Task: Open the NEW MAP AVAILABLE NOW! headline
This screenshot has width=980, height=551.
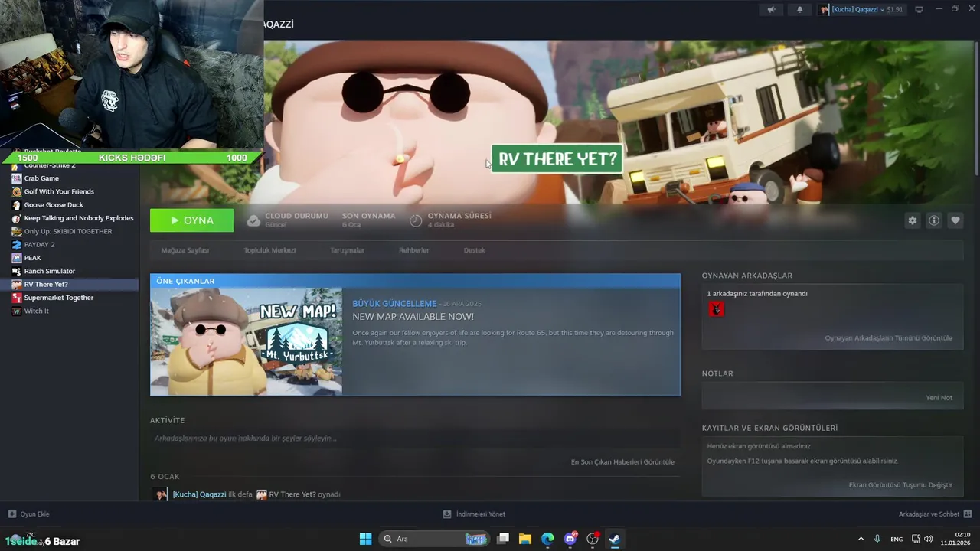Action: click(413, 317)
